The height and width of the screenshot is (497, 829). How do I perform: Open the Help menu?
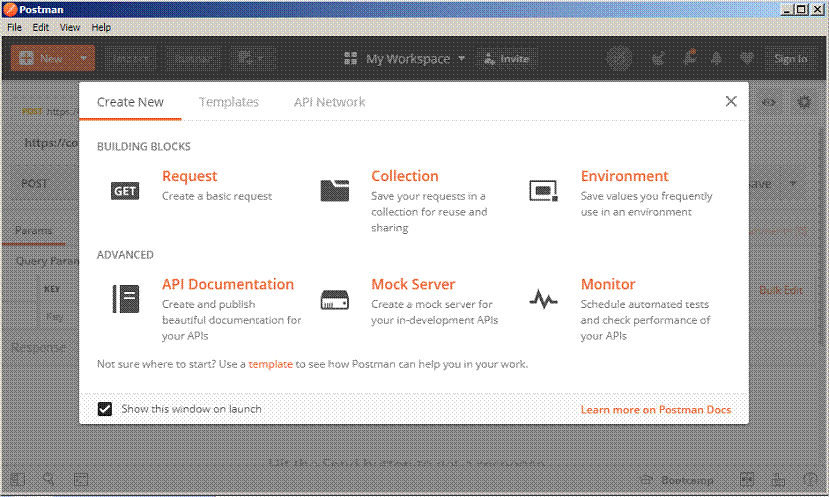coord(101,27)
